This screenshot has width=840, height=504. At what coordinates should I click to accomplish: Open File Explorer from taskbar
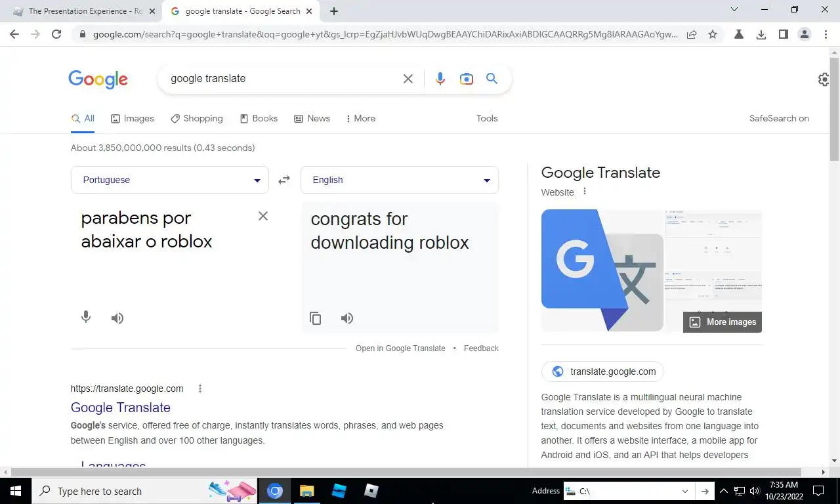point(307,491)
